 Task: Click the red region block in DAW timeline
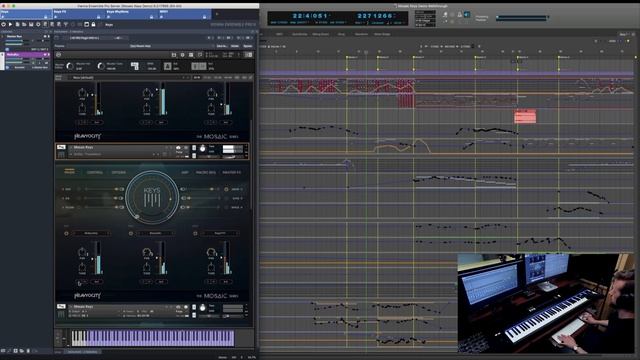pyautogui.click(x=525, y=116)
